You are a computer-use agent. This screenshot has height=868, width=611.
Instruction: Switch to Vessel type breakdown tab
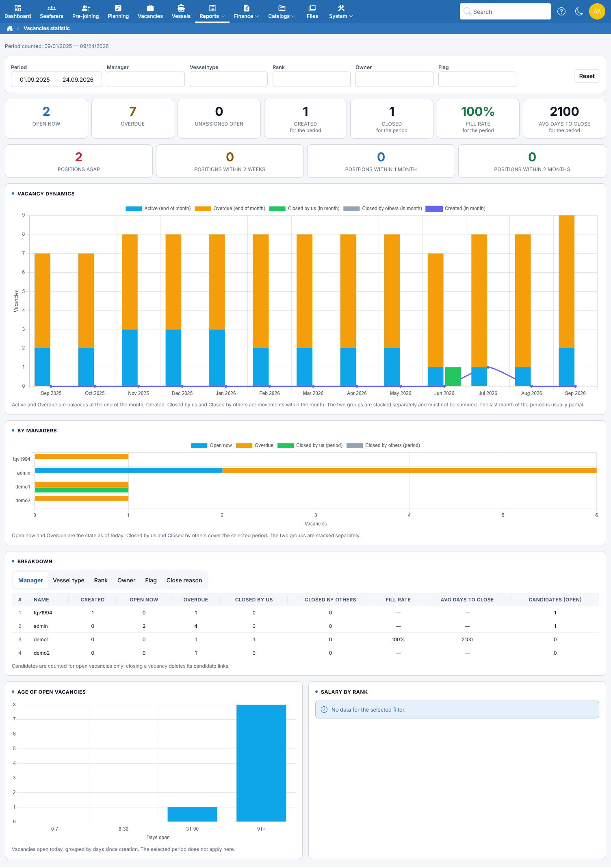pyautogui.click(x=69, y=580)
